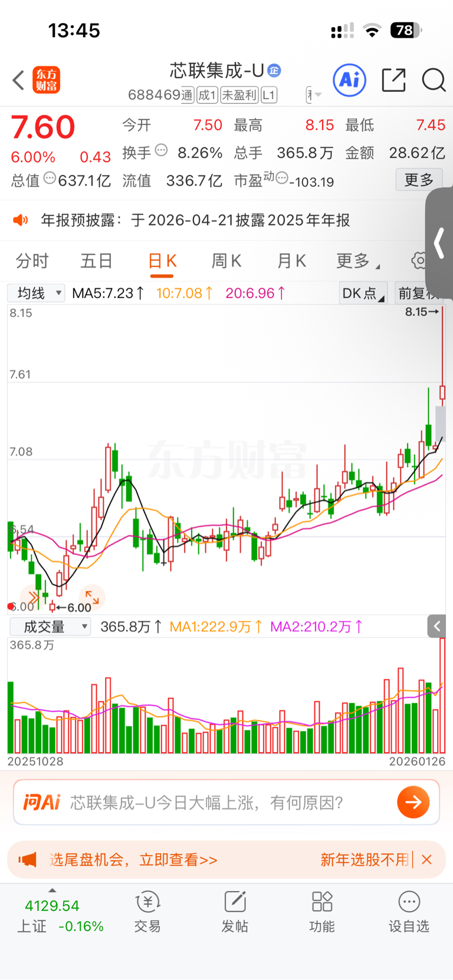
Task: Close the 选尾盘机会 promo banner
Action: pyautogui.click(x=427, y=860)
